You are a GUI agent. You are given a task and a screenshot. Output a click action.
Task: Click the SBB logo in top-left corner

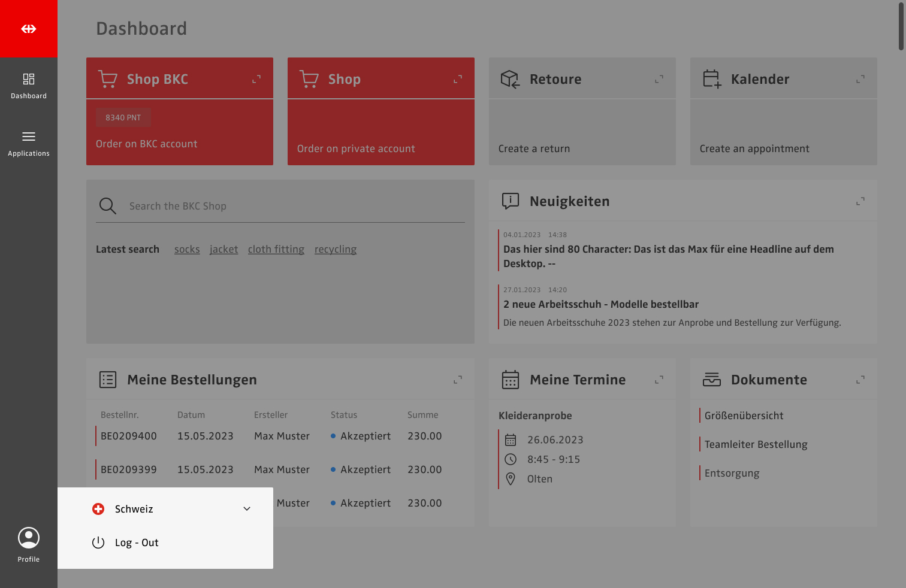tap(28, 29)
